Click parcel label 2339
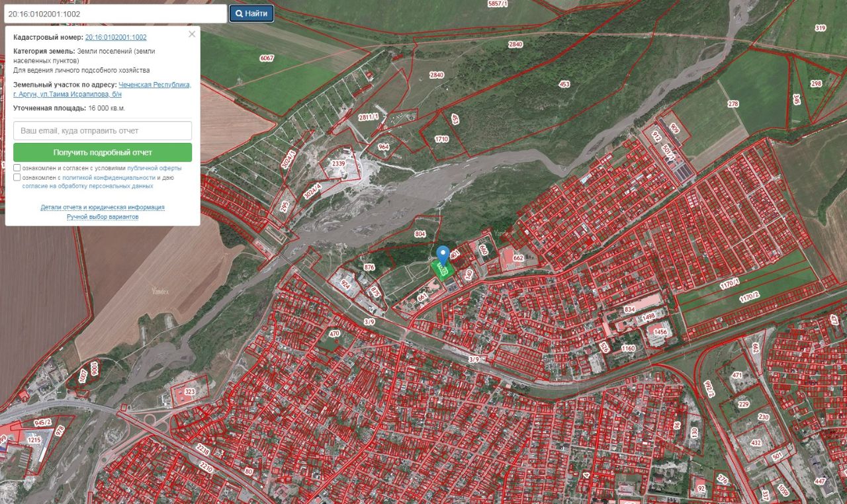The width and height of the screenshot is (847, 504). [x=338, y=163]
